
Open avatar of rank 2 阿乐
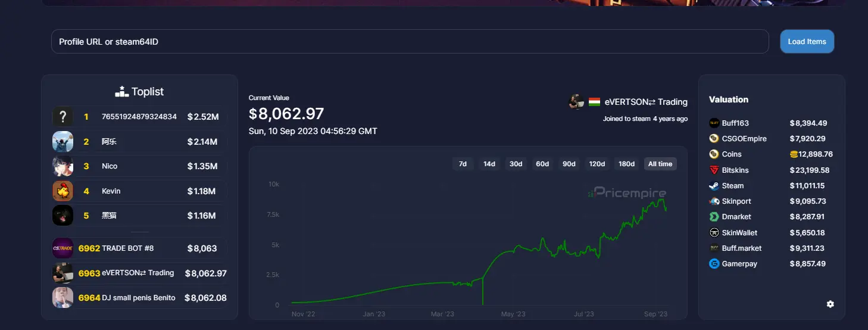(x=63, y=142)
